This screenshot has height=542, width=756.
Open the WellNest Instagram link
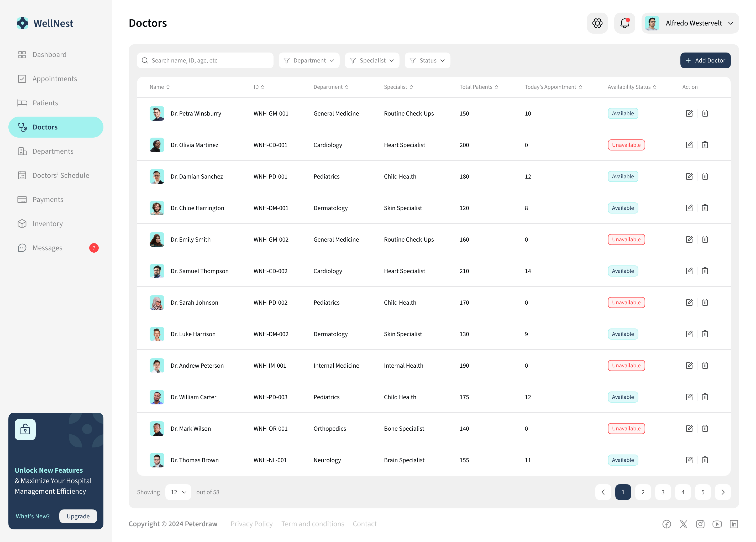pyautogui.click(x=700, y=524)
